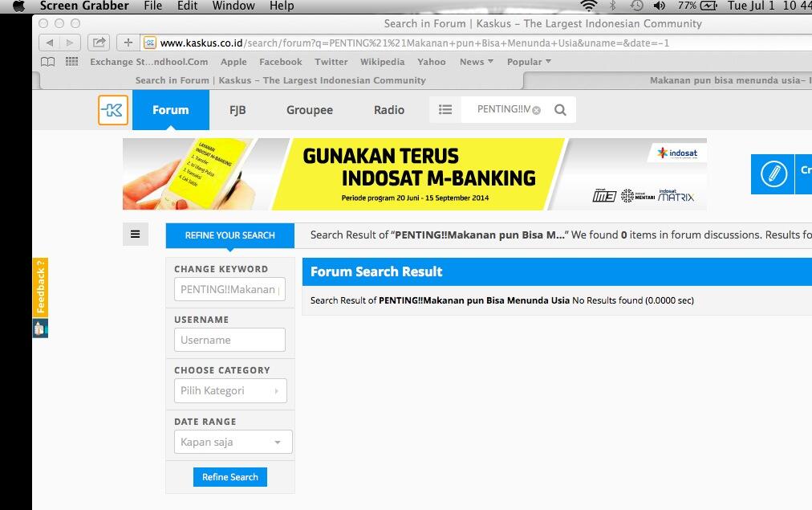The image size is (812, 510).
Task: Open the Exchange St...ndhool.Com bookmark
Action: [149, 62]
